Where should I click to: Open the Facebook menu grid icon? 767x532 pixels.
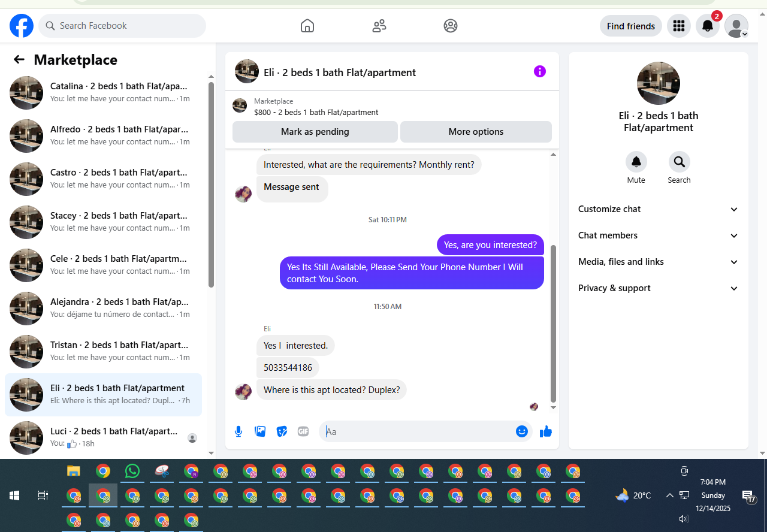tap(679, 26)
